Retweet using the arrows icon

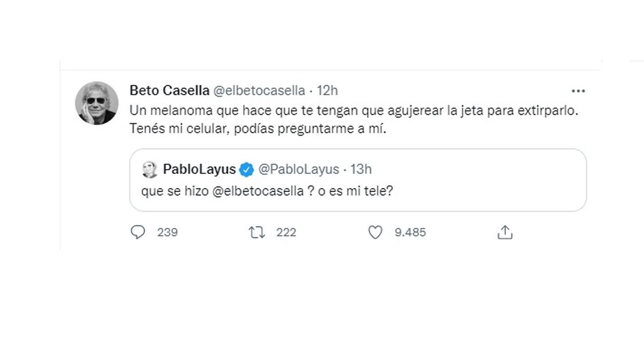tap(257, 232)
